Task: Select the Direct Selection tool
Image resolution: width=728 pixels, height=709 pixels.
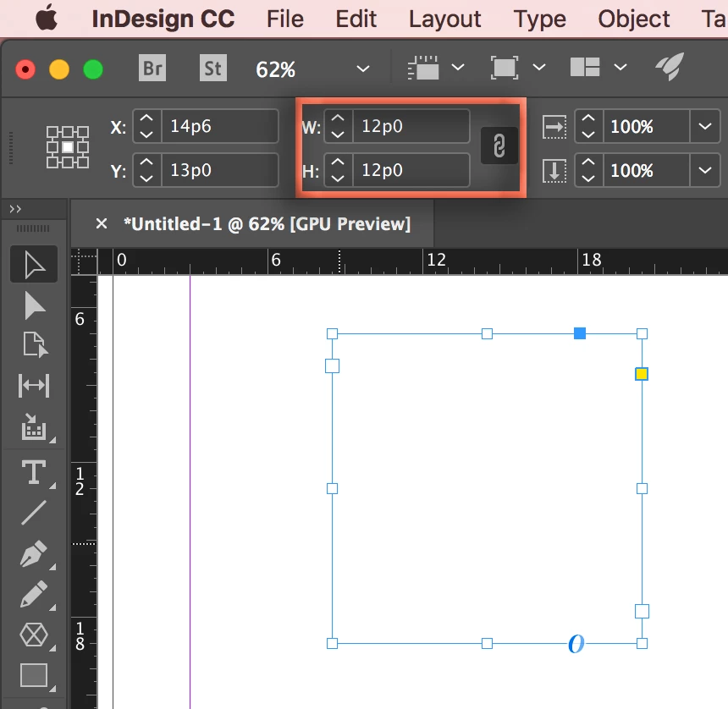Action: click(34, 305)
